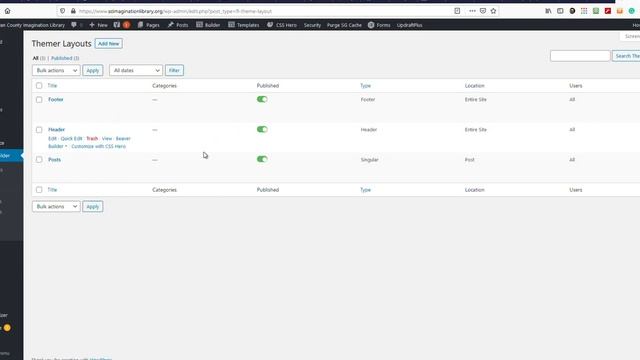This screenshot has height=360, width=640.
Task: Toggle Published switch for Posts layout
Action: (x=262, y=159)
